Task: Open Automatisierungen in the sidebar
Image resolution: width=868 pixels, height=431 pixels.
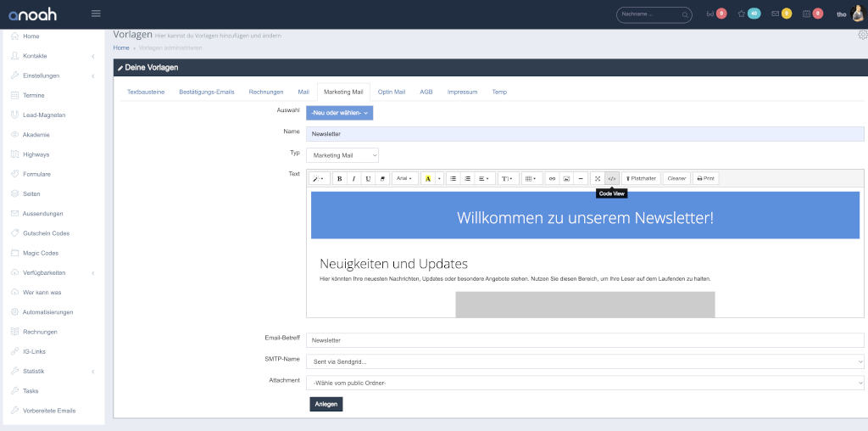Action: (x=48, y=312)
